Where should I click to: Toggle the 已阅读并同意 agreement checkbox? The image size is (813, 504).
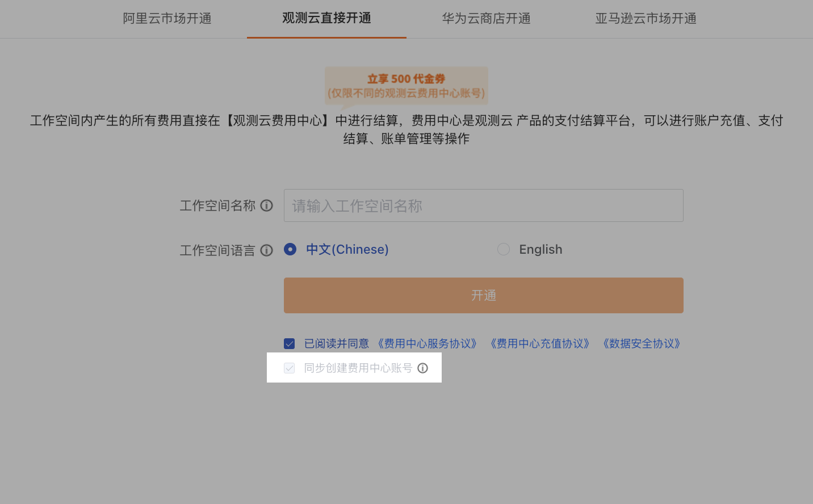290,343
